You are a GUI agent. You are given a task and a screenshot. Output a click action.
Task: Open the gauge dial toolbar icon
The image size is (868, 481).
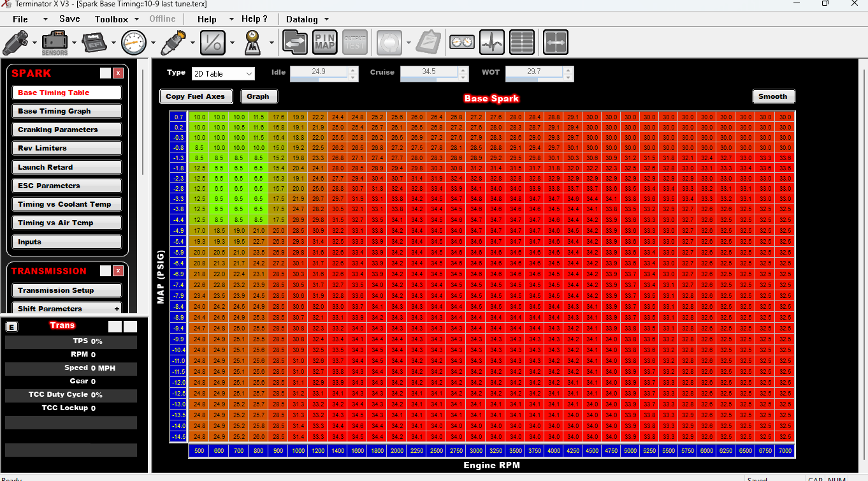click(134, 43)
